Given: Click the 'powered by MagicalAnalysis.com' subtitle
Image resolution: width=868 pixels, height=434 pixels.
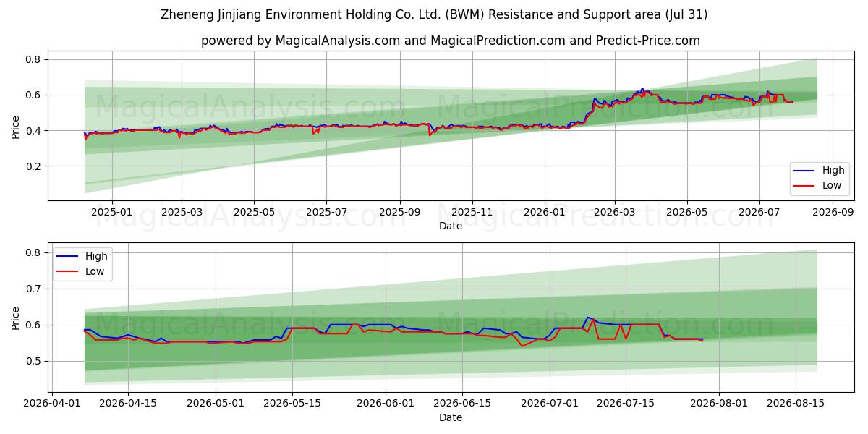Looking at the screenshot, I should [x=450, y=41].
